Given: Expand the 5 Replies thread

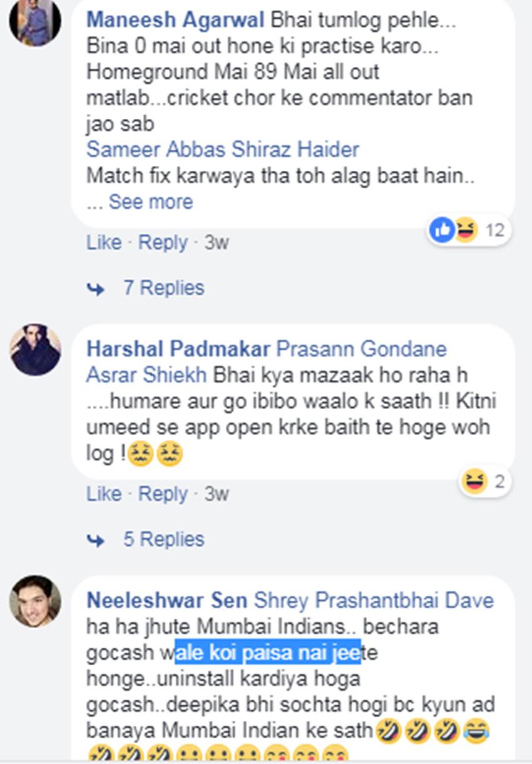Looking at the screenshot, I should [163, 539].
